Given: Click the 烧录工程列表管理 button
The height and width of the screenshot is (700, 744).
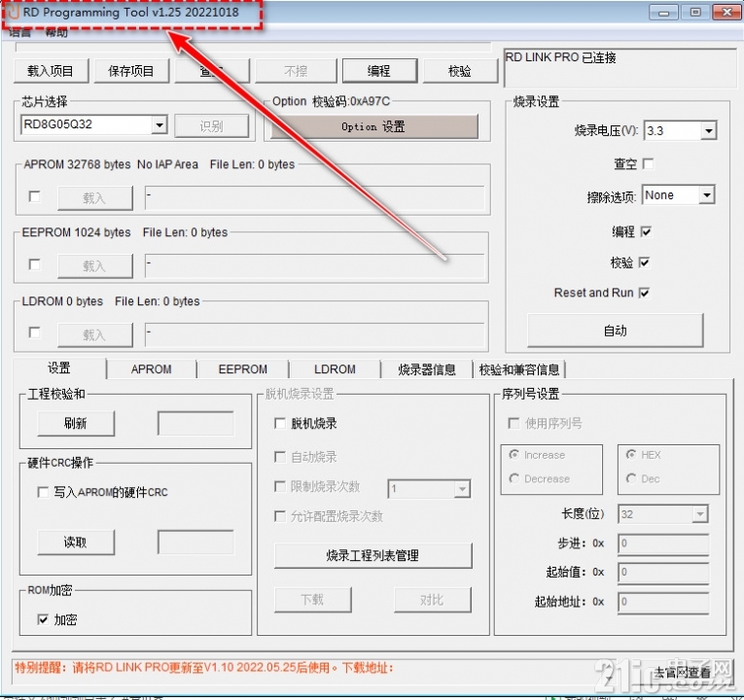Looking at the screenshot, I should tap(372, 555).
